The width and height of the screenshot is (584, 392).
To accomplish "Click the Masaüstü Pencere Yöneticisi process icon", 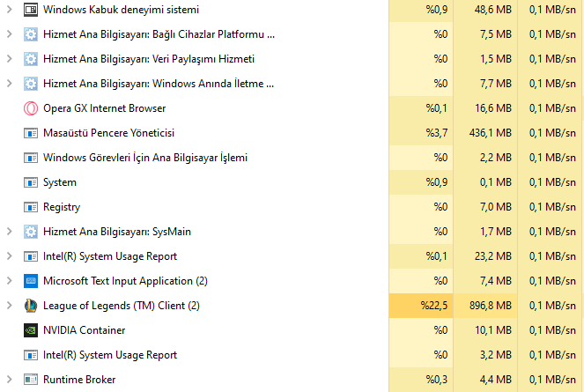I will pos(31,133).
